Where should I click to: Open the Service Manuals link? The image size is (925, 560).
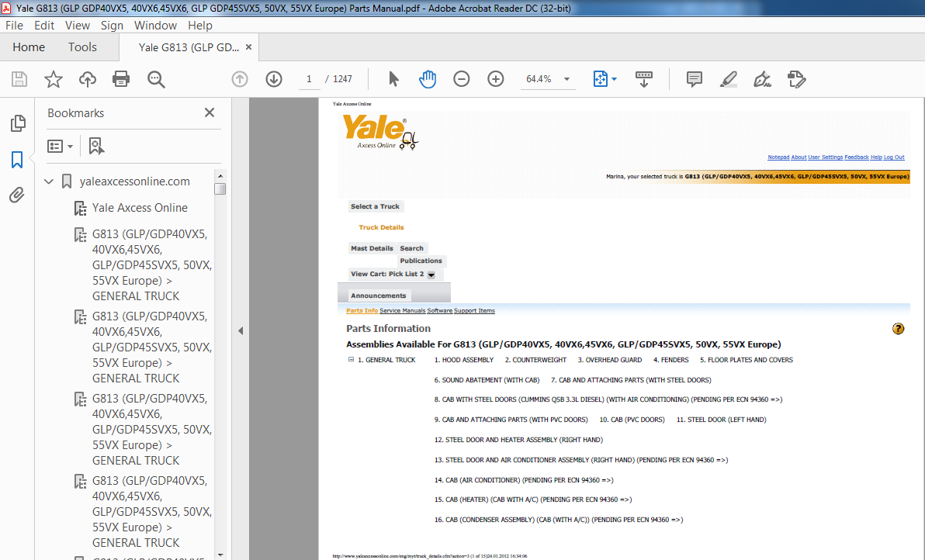tap(402, 311)
